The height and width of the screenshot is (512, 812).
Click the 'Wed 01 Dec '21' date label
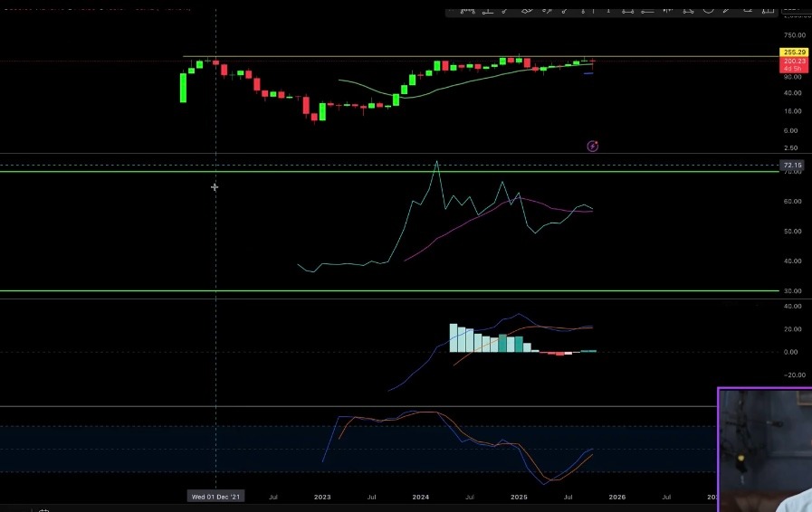[215, 497]
